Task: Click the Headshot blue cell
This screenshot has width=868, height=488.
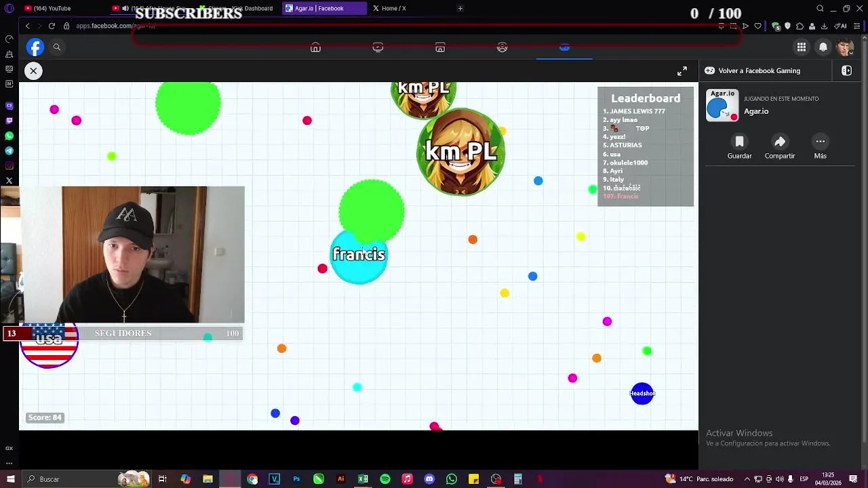Action: tap(642, 393)
